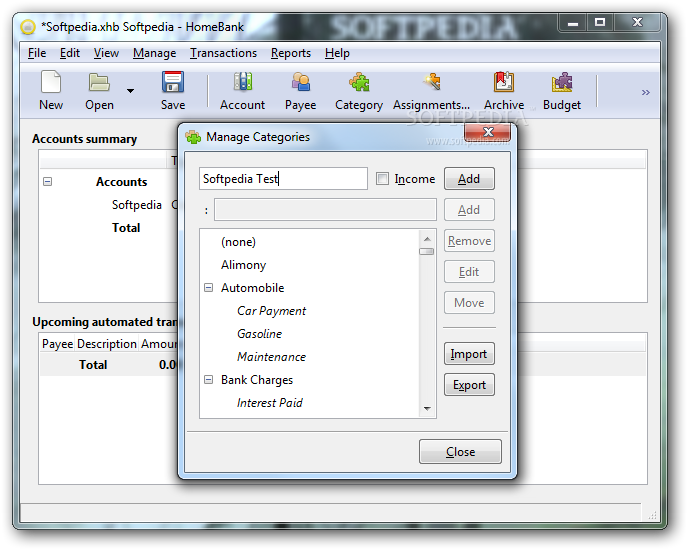Open the Transactions menu

click(223, 53)
